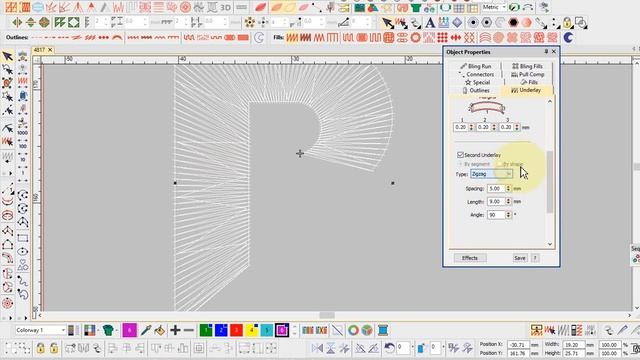Adjust the first margin 0.20 stepper
This screenshot has width=640, height=360.
(471, 127)
